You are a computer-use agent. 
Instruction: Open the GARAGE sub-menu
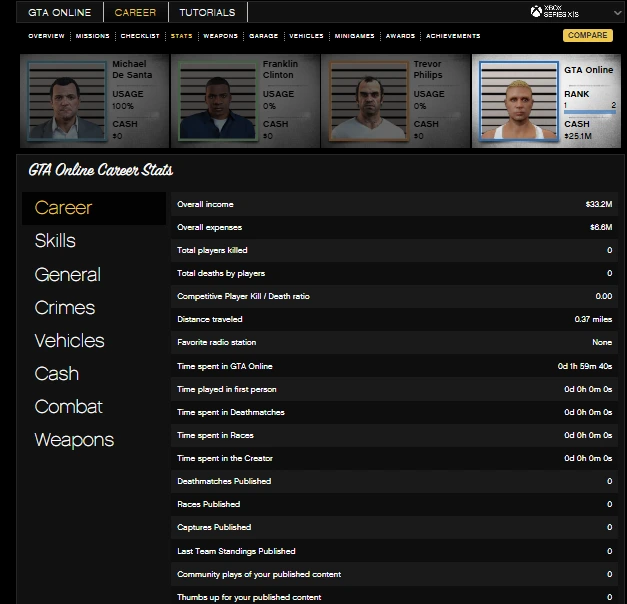[263, 36]
